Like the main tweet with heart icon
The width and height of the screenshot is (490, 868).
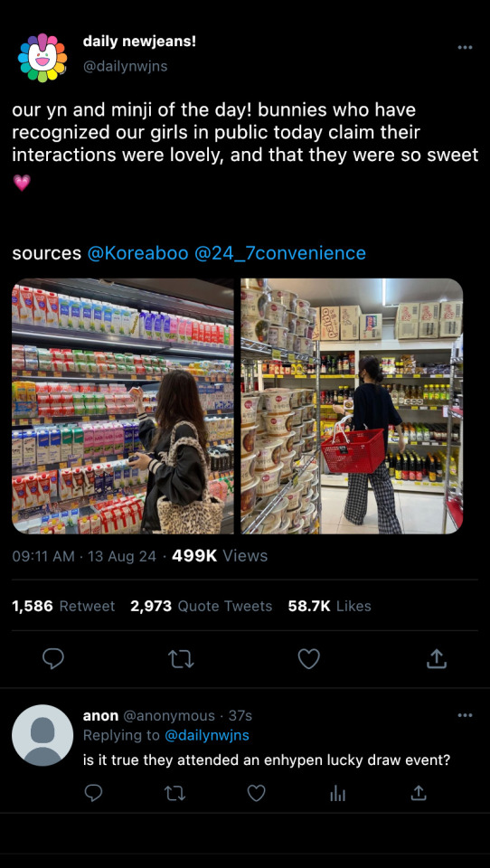coord(309,659)
